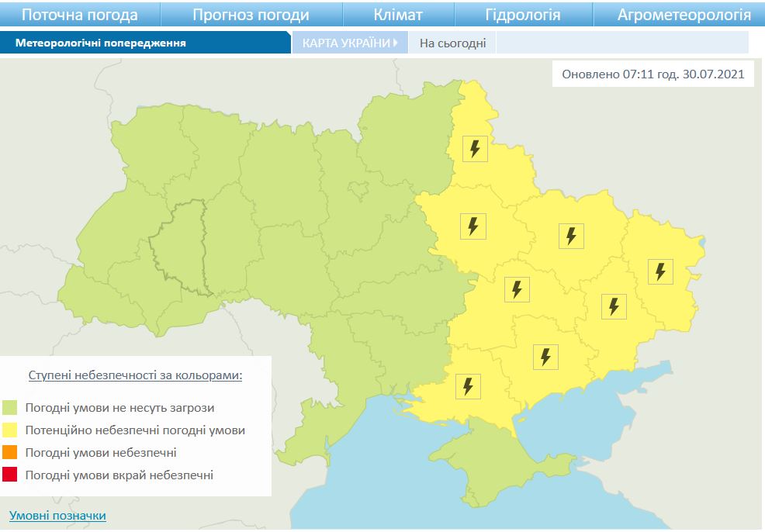Select the thunderstorm warning icon near Poltava

(474, 226)
